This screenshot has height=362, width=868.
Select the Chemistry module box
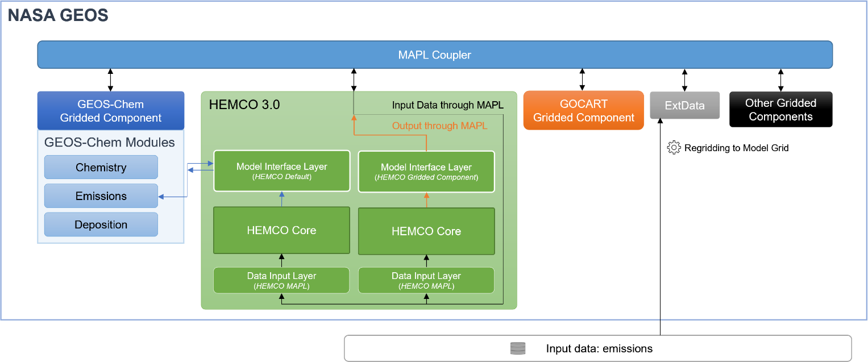[101, 168]
